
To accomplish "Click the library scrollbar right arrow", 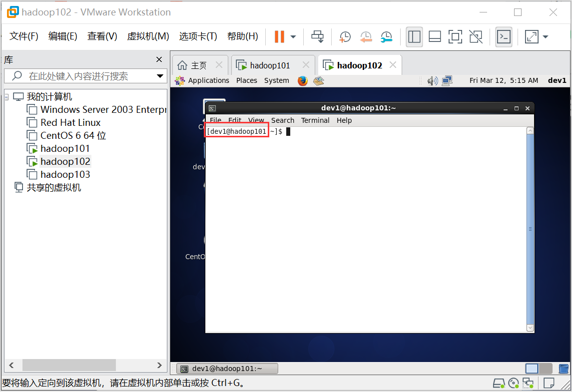I will [x=159, y=366].
